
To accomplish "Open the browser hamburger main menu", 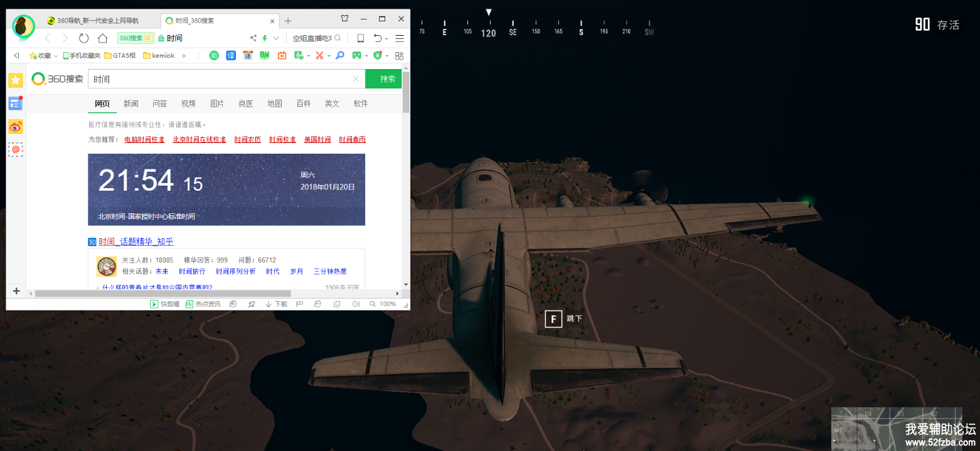I will point(400,38).
